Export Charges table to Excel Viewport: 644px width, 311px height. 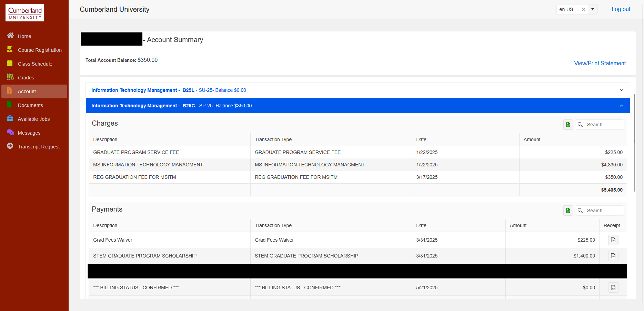pyautogui.click(x=568, y=125)
